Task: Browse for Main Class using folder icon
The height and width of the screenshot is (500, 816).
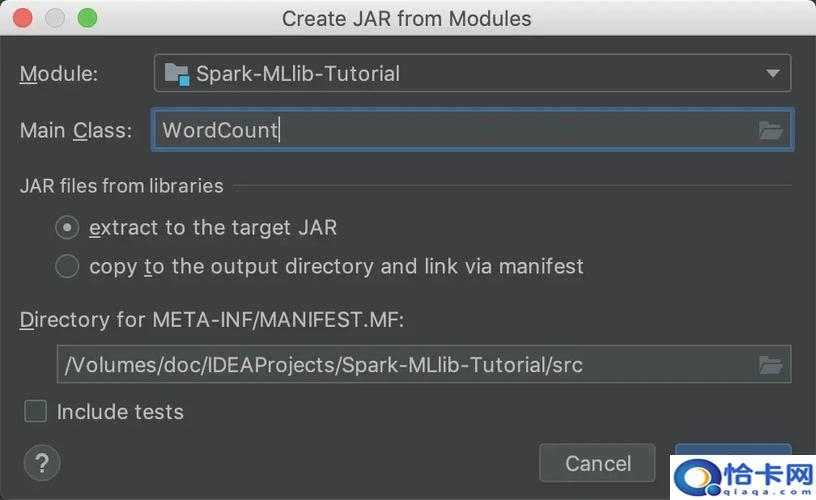Action: (x=770, y=130)
